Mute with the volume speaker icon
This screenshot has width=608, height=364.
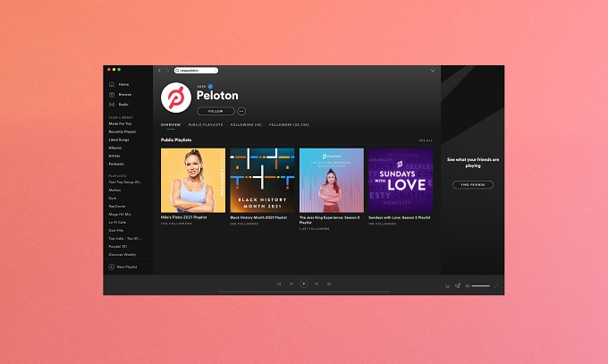[x=468, y=286]
